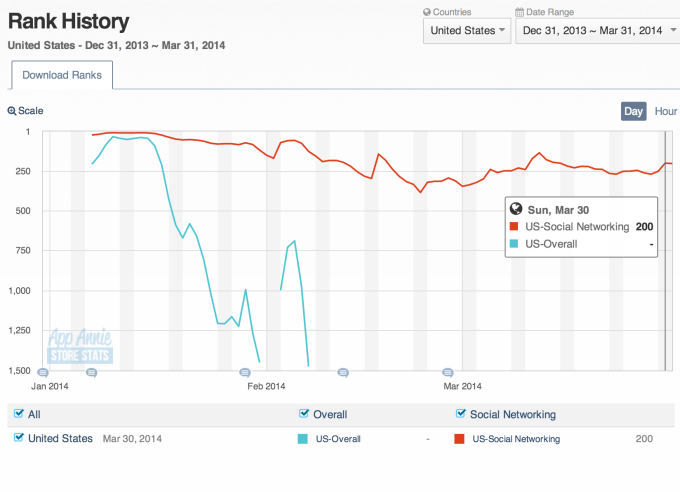Viewport: 680px width, 492px height.
Task: Open the United States countries dropdown
Action: (x=466, y=31)
